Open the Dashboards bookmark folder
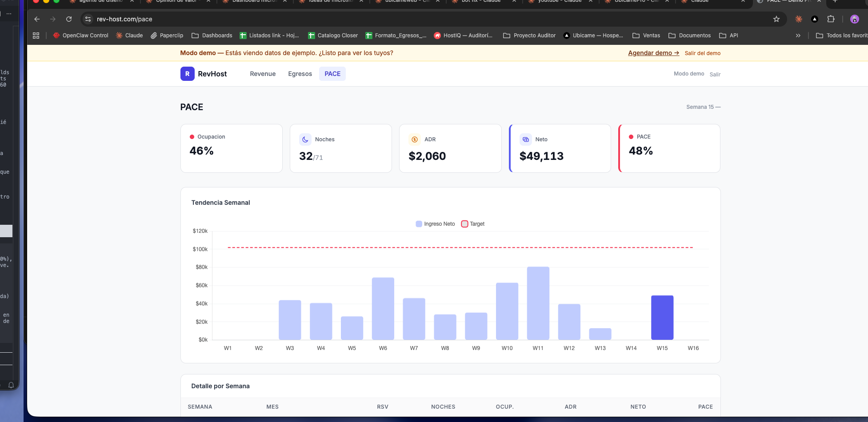 coord(212,36)
